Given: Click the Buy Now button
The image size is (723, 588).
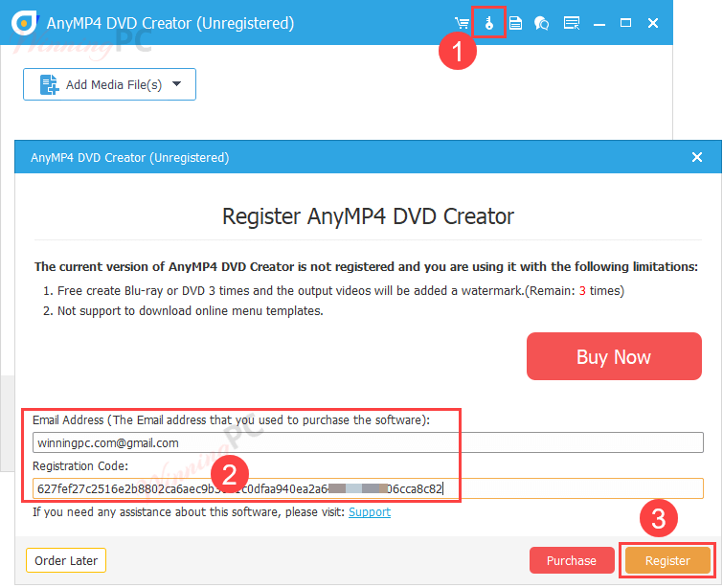Looking at the screenshot, I should 614,356.
